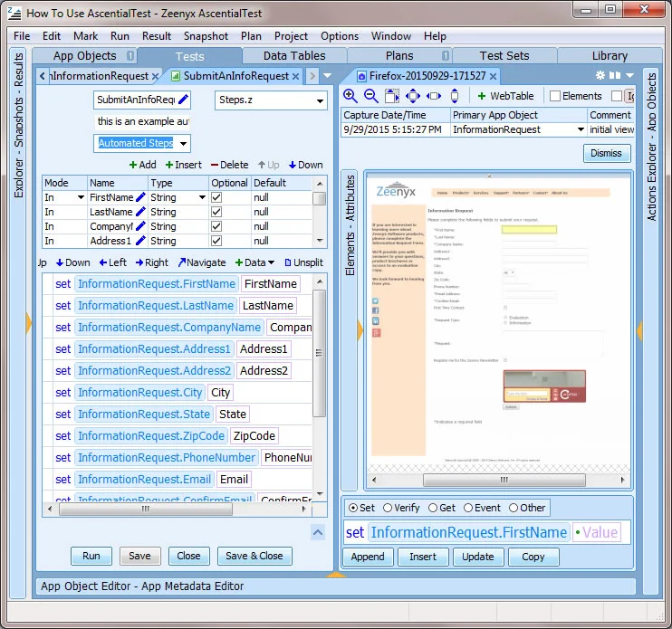Click the fit width horizontal arrows icon
Image resolution: width=672 pixels, height=629 pixels.
[x=433, y=96]
